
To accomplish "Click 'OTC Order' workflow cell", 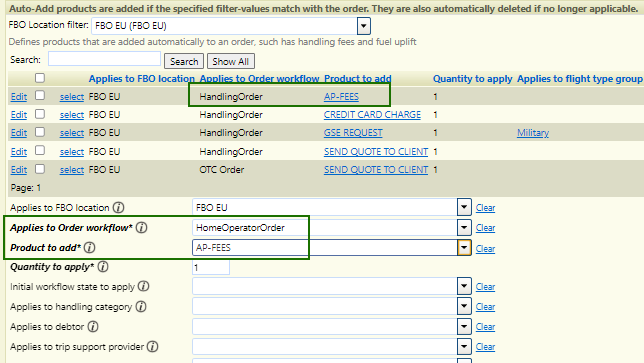I will [x=222, y=170].
